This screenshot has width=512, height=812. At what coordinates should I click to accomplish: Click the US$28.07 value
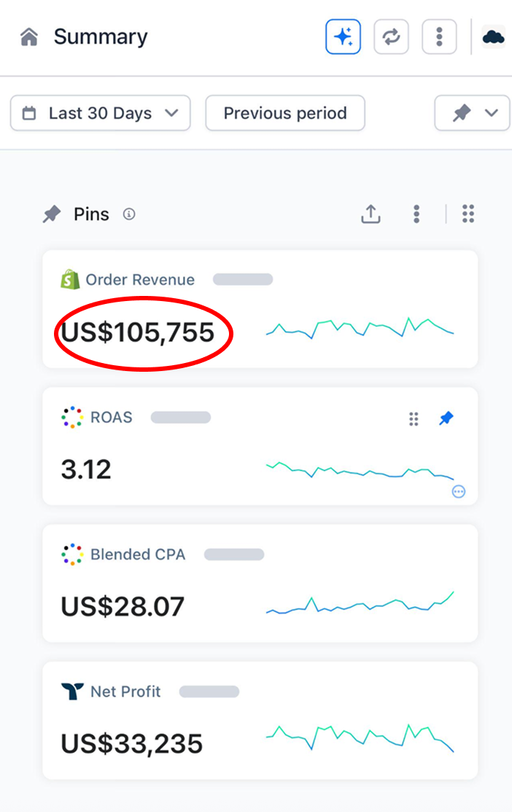123,607
